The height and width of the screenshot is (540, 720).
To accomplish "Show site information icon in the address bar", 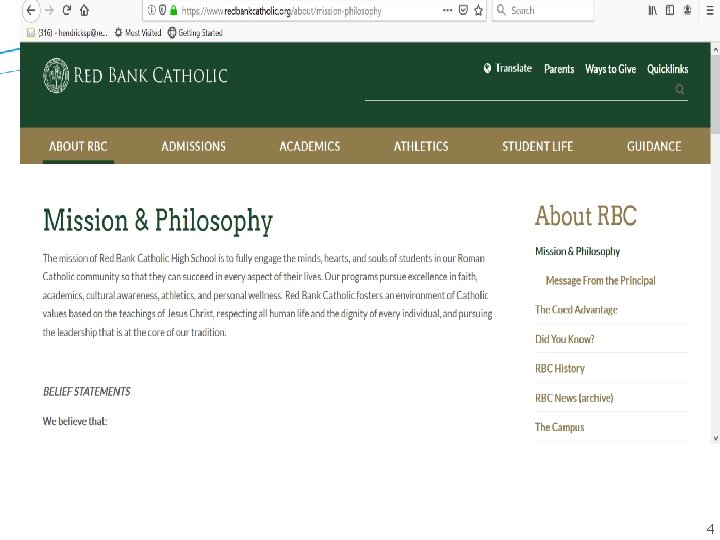I will pyautogui.click(x=151, y=10).
